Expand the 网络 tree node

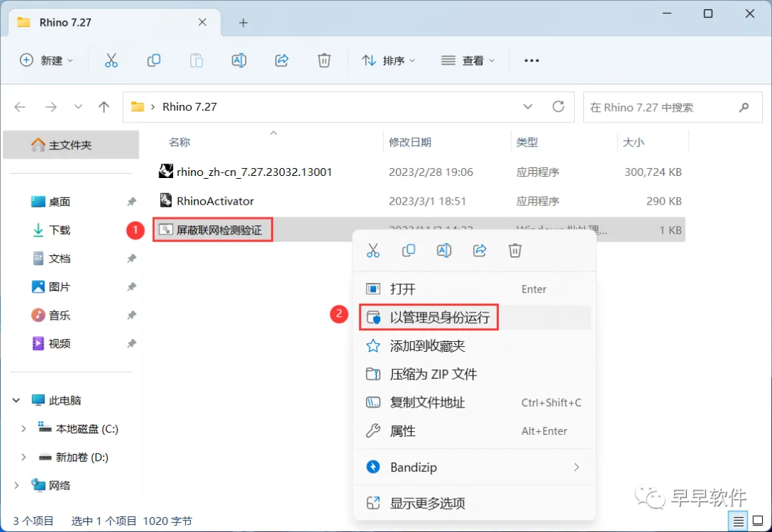pyautogui.click(x=16, y=486)
